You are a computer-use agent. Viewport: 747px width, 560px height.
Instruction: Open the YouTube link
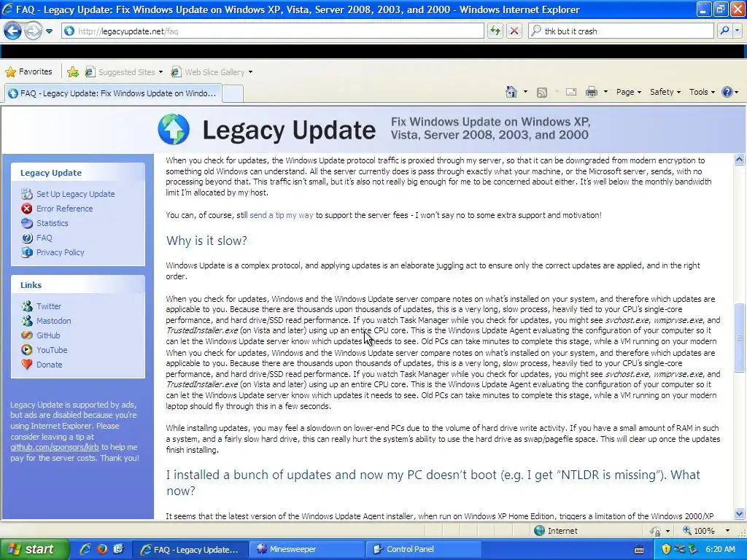(x=52, y=350)
